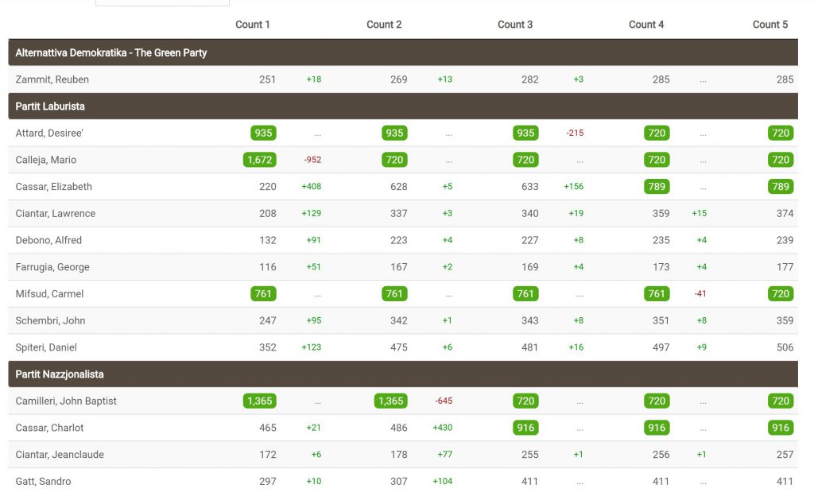Click the value "167" for Farrugia, George
The image size is (814, 504).
pyautogui.click(x=399, y=267)
